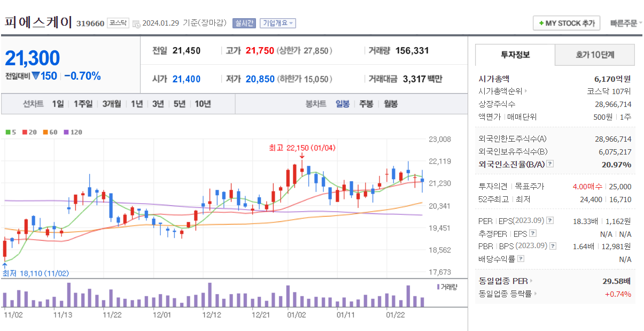Click the 동일업종 PER value 29.58배
This screenshot has width=644, height=331.
pos(617,281)
